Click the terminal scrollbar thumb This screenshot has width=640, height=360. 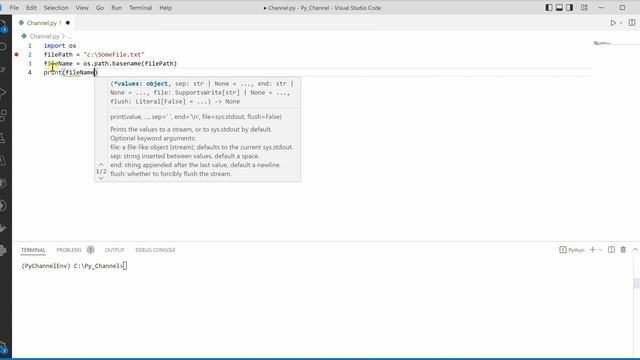[636, 283]
